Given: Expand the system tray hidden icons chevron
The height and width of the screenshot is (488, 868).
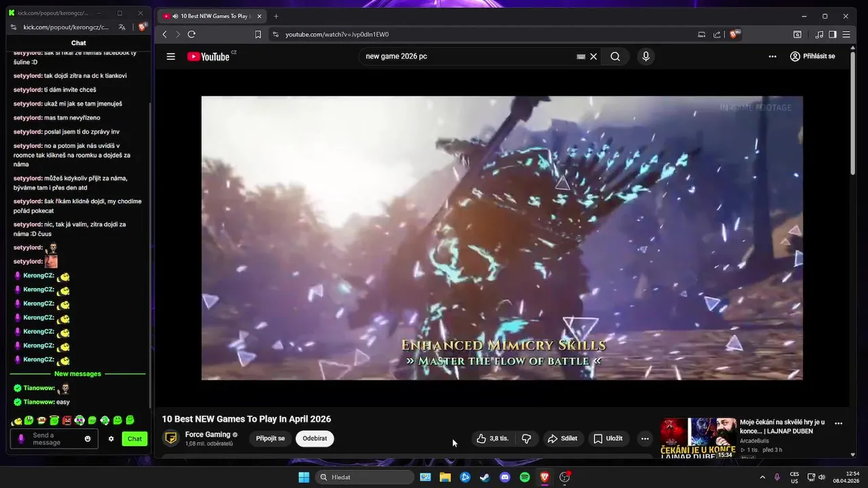Looking at the screenshot, I should coord(762,477).
